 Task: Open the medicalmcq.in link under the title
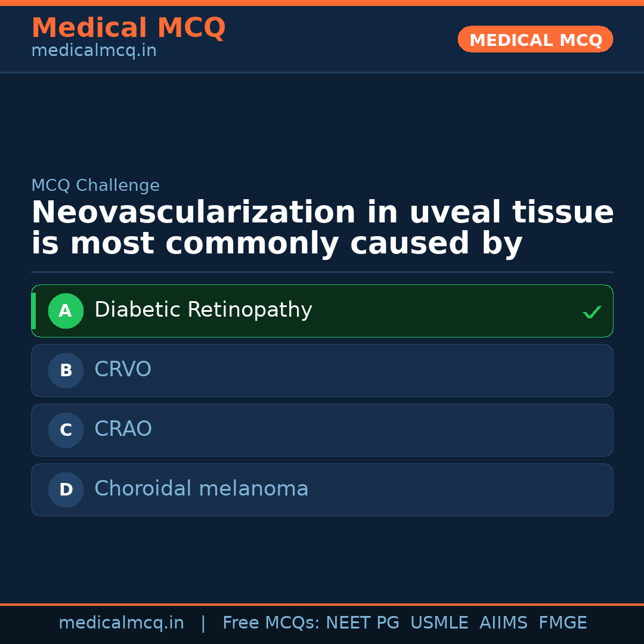point(94,51)
